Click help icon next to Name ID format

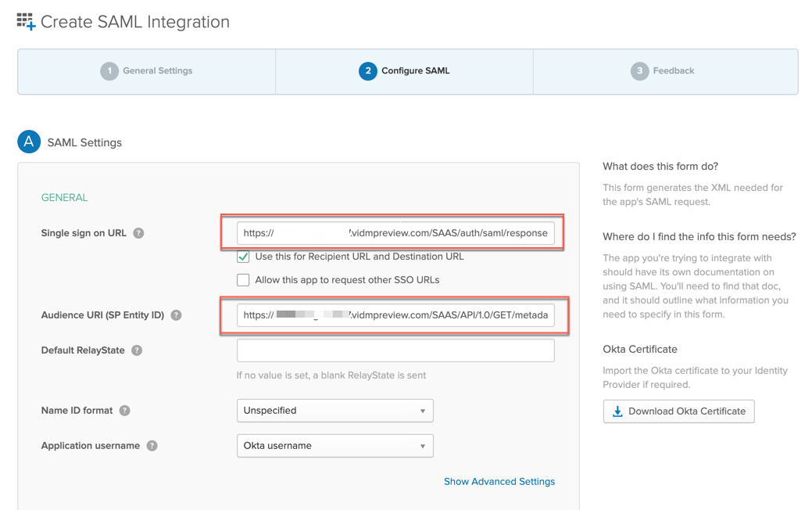tap(124, 411)
